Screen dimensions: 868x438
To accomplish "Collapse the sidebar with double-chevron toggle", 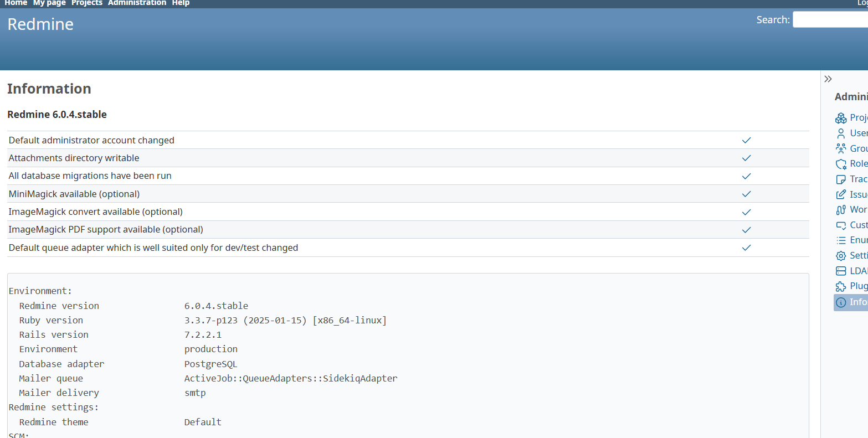I will pos(828,79).
